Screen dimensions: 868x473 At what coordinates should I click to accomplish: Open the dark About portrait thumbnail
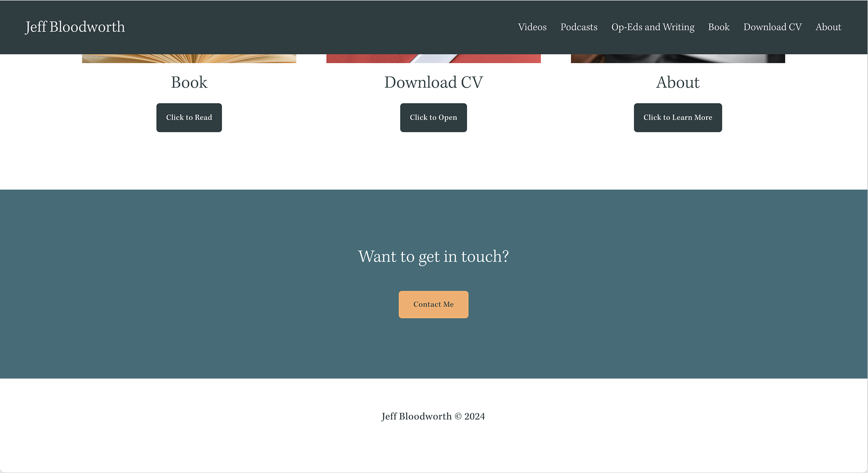678,58
